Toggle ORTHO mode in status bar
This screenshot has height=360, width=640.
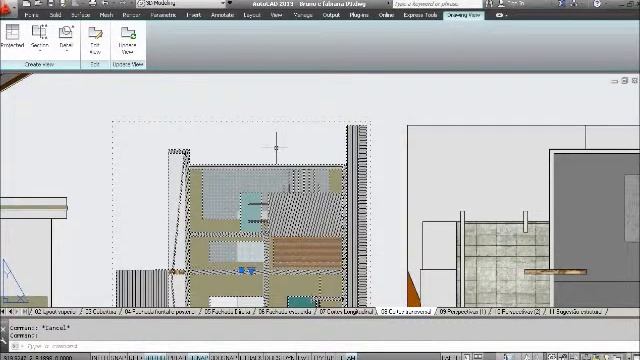pos(156,357)
